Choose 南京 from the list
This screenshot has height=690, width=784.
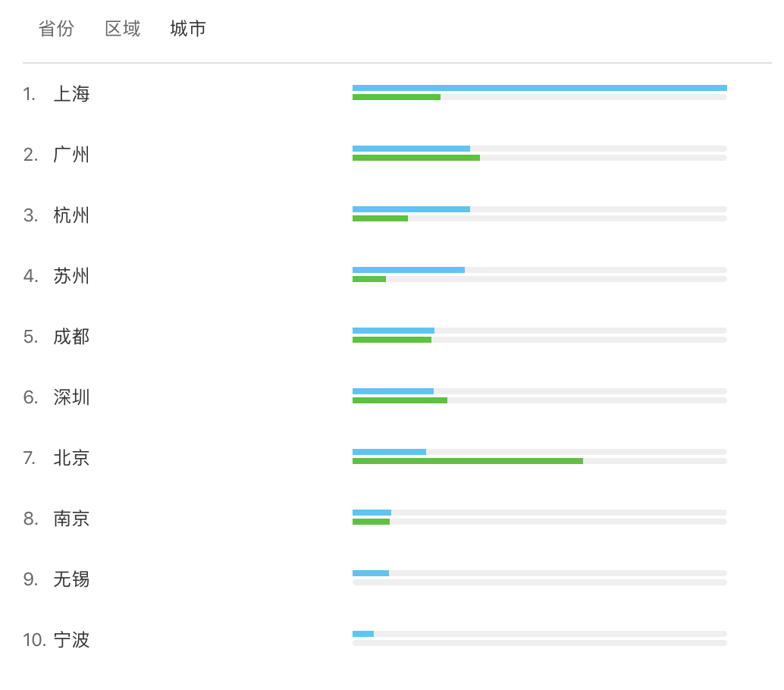[71, 519]
